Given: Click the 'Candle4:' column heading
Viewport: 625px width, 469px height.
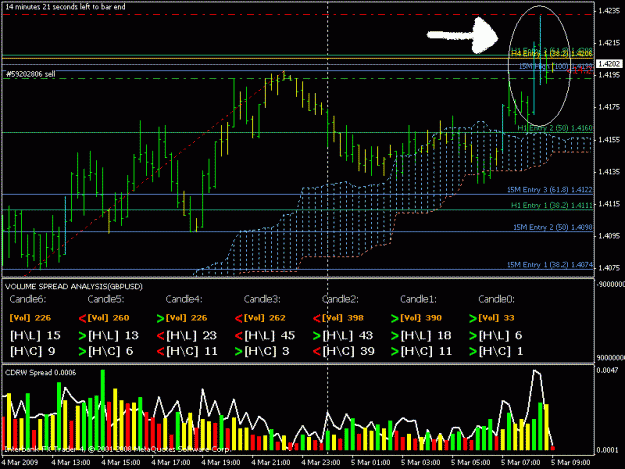Looking at the screenshot, I should click(184, 299).
